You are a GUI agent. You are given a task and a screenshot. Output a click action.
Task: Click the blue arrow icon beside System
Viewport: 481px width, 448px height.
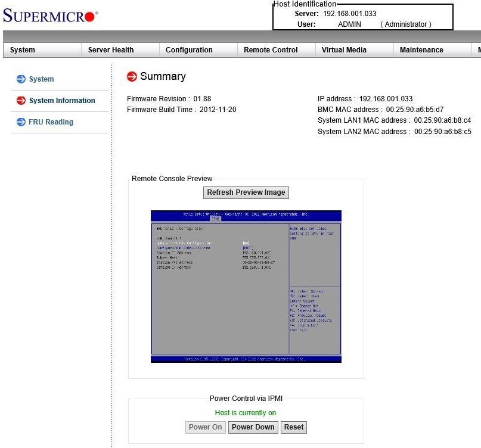click(21, 79)
